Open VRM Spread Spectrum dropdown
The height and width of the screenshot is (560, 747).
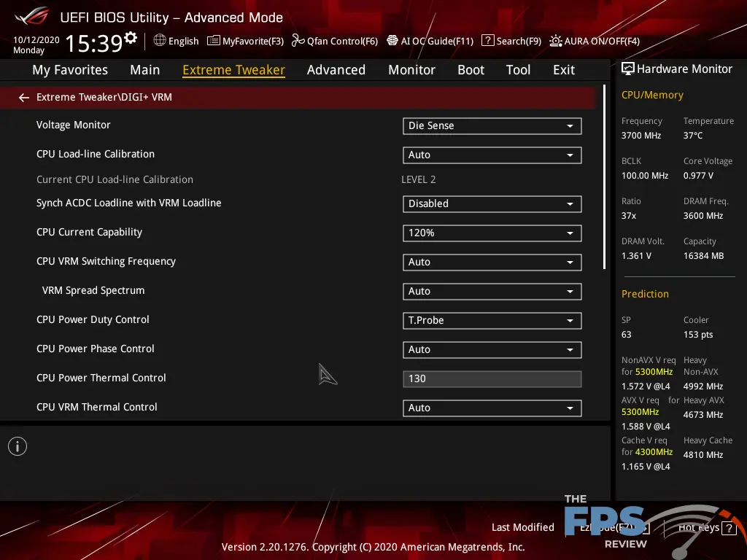(492, 292)
